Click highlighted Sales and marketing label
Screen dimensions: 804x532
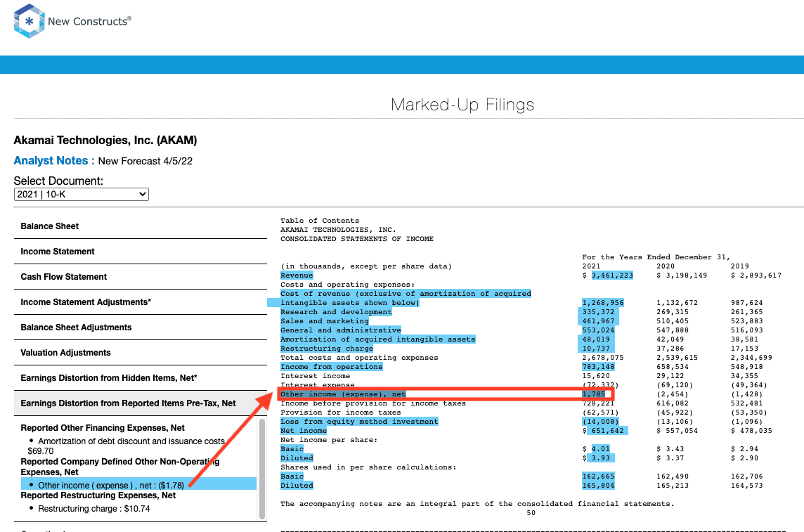pos(325,321)
